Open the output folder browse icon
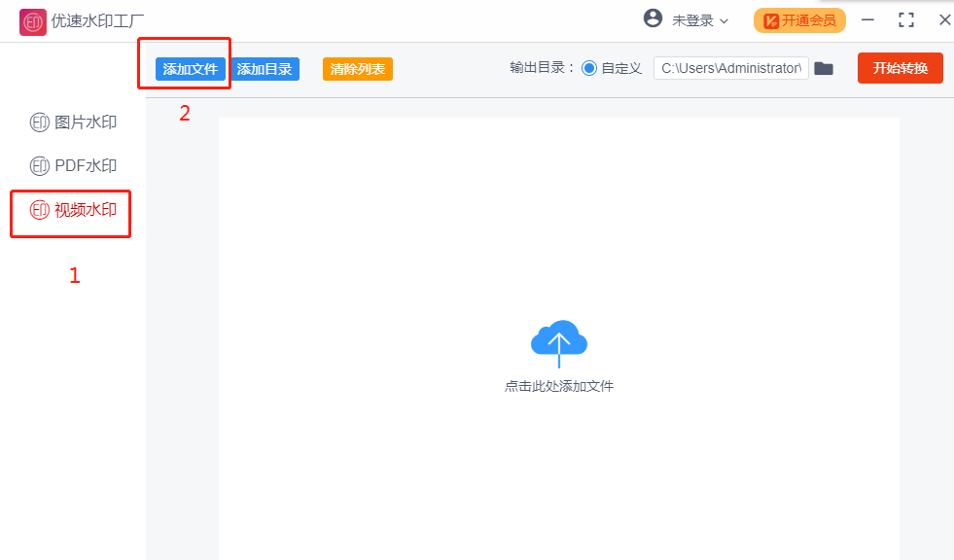The width and height of the screenshot is (954, 560). click(x=824, y=68)
